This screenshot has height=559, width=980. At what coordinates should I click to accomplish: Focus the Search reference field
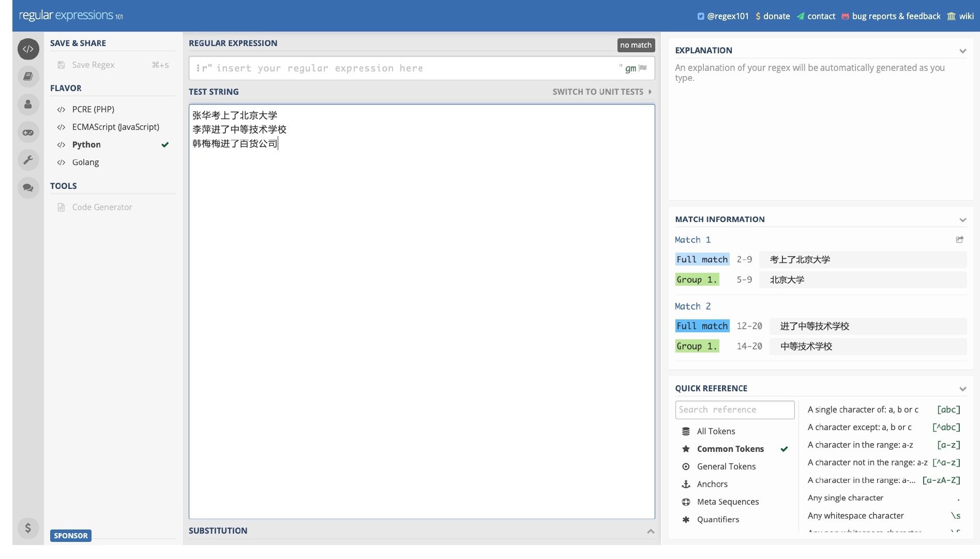coord(734,410)
